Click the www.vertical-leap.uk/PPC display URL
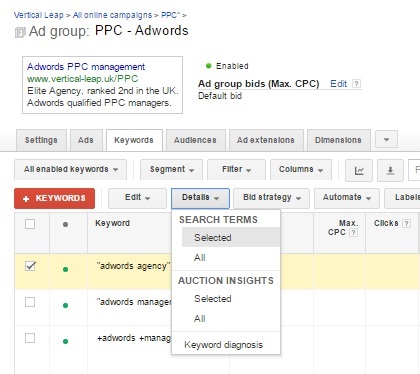 82,79
